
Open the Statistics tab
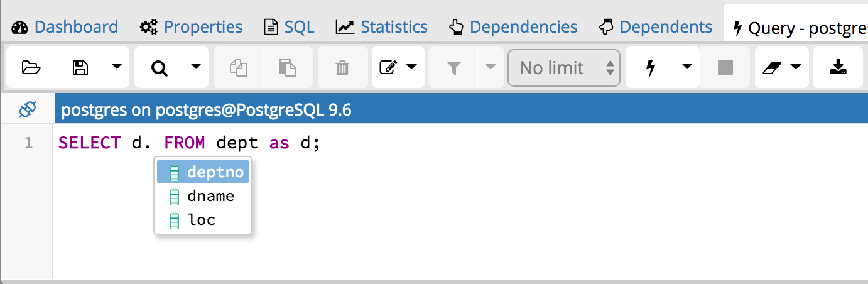[381, 27]
